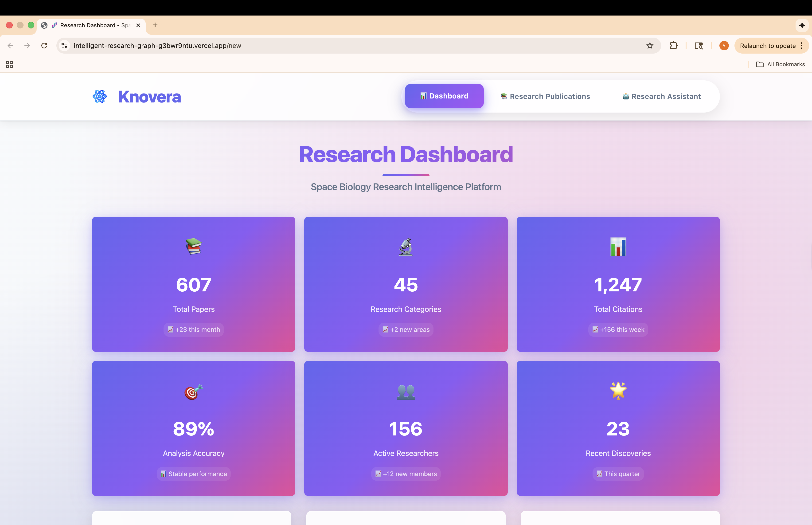Open the Chrome three-dot menu

[802, 46]
